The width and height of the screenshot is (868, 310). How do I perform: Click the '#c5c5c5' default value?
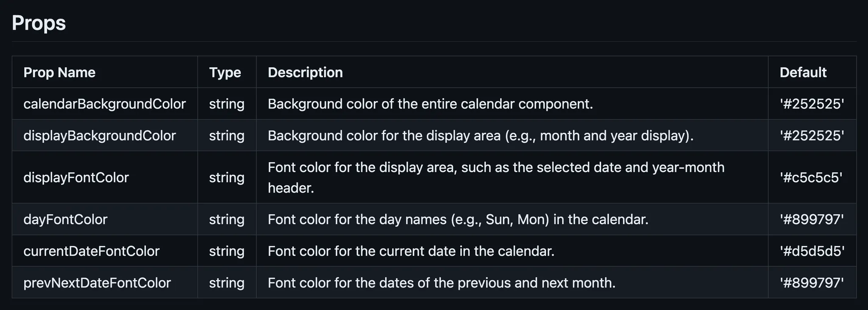(811, 177)
